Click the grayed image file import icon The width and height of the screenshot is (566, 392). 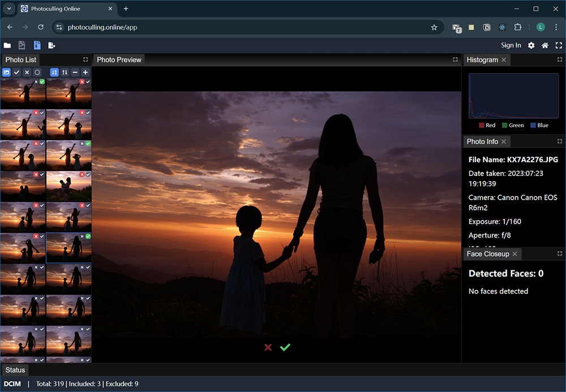(22, 45)
